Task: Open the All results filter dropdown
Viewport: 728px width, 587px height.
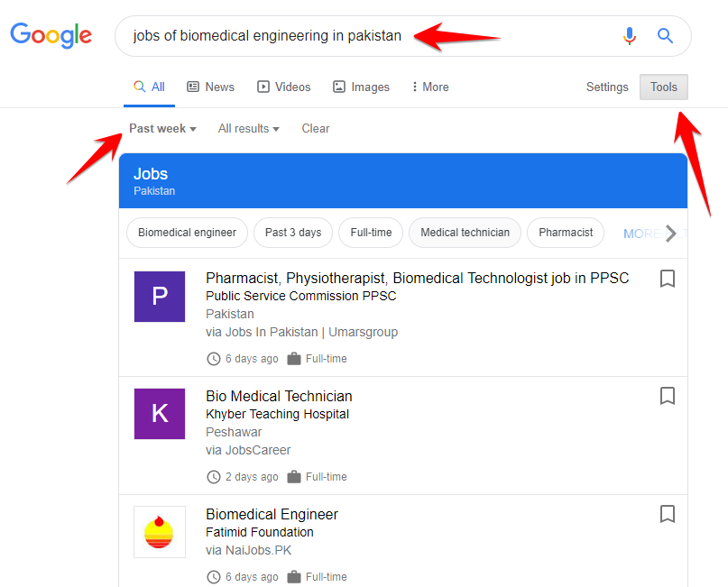Action: 248,129
